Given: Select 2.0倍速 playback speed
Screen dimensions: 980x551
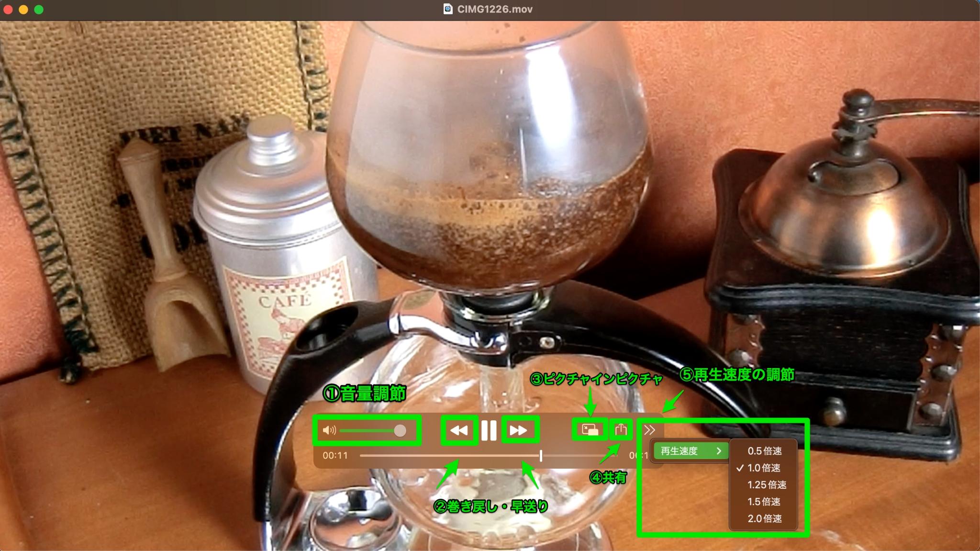Looking at the screenshot, I should point(764,518).
